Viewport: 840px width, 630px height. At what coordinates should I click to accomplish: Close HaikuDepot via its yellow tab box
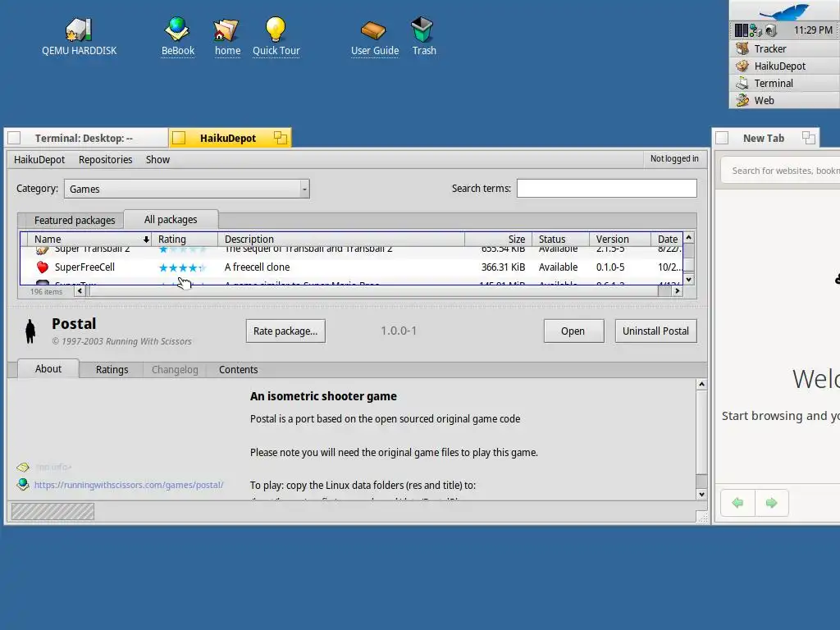tap(179, 138)
